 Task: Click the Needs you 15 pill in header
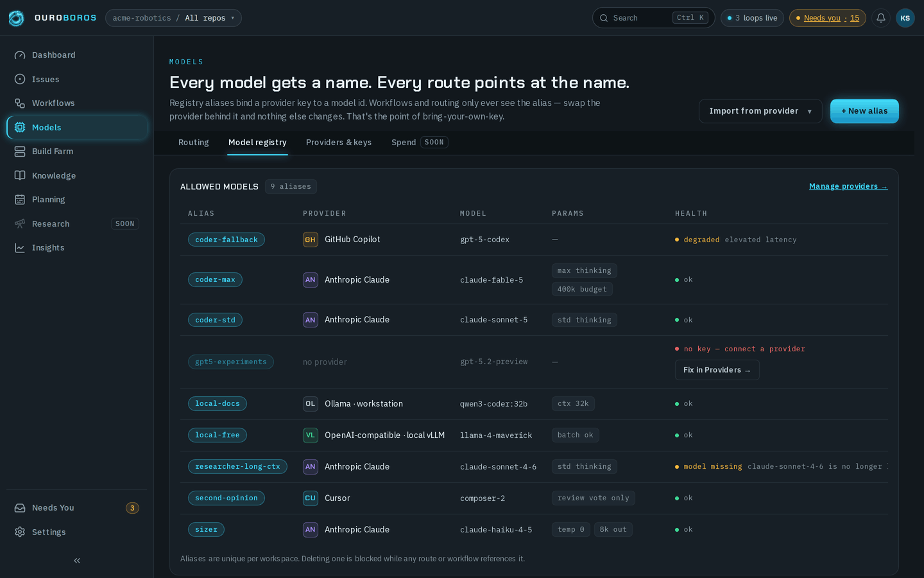point(827,18)
